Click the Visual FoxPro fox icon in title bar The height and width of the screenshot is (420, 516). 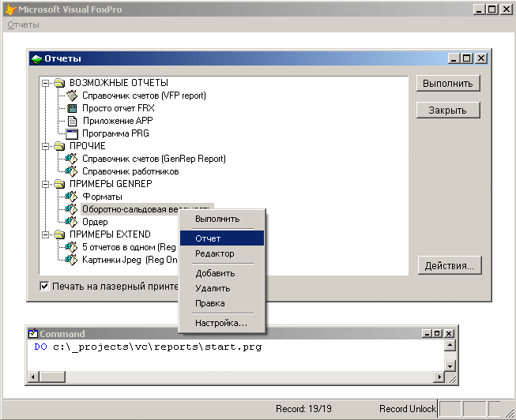pos(10,9)
